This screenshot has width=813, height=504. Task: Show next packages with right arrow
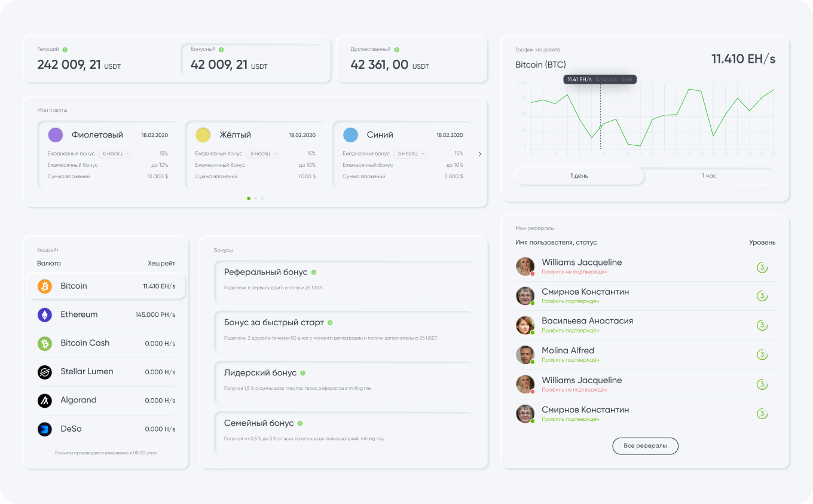pyautogui.click(x=480, y=154)
